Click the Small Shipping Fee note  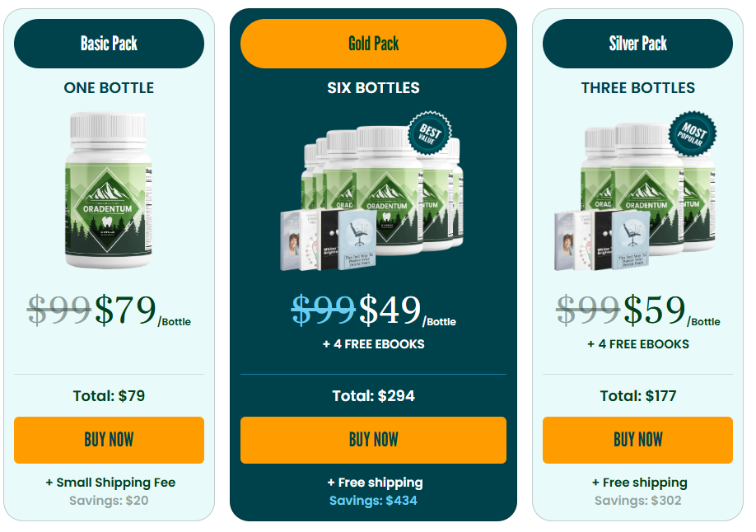[x=110, y=483]
